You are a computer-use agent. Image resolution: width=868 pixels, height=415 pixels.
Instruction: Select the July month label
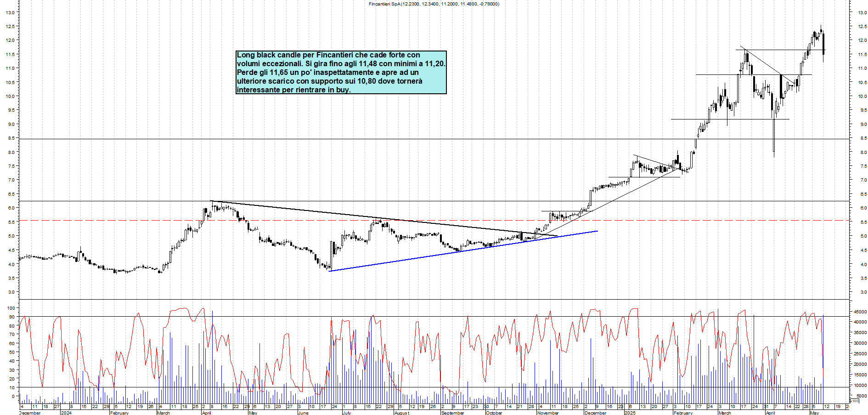pyautogui.click(x=347, y=413)
